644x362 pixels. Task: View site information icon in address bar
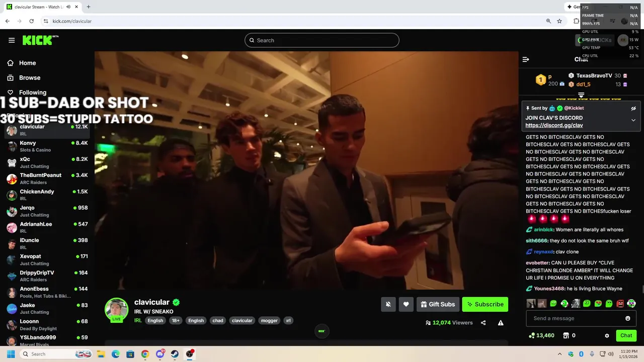coord(46,21)
